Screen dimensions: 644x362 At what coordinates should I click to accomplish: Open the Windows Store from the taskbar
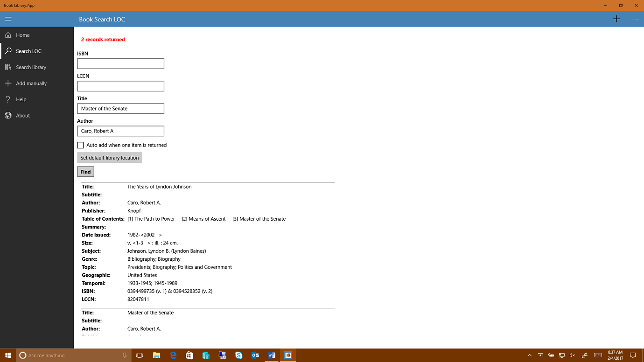tap(189, 355)
